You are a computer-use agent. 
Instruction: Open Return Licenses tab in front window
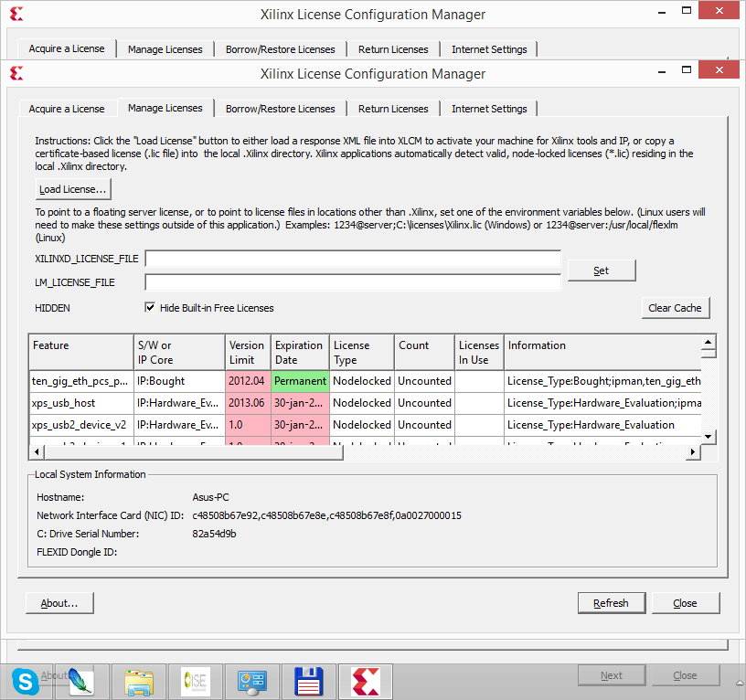(393, 109)
